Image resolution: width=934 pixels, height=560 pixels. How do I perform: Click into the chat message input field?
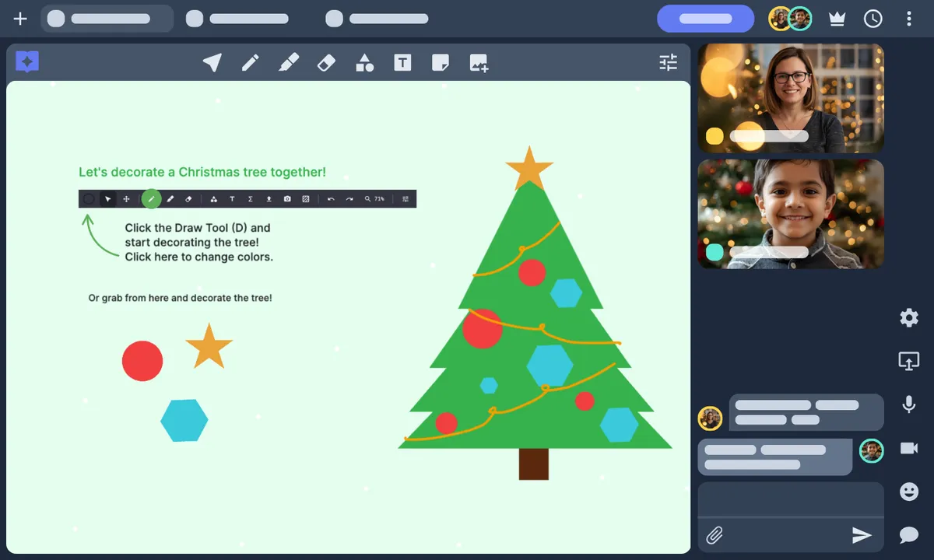click(x=791, y=499)
